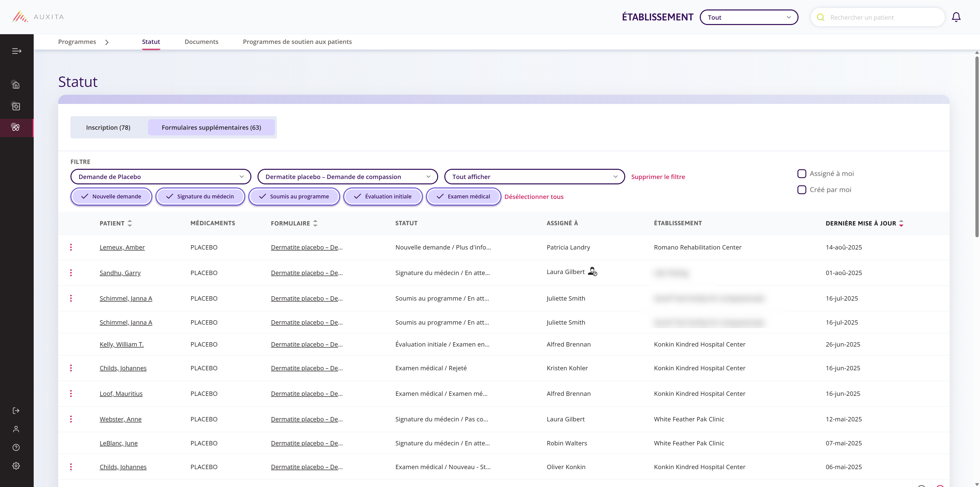Switch to the Documents tab
980x487 pixels.
click(x=201, y=42)
